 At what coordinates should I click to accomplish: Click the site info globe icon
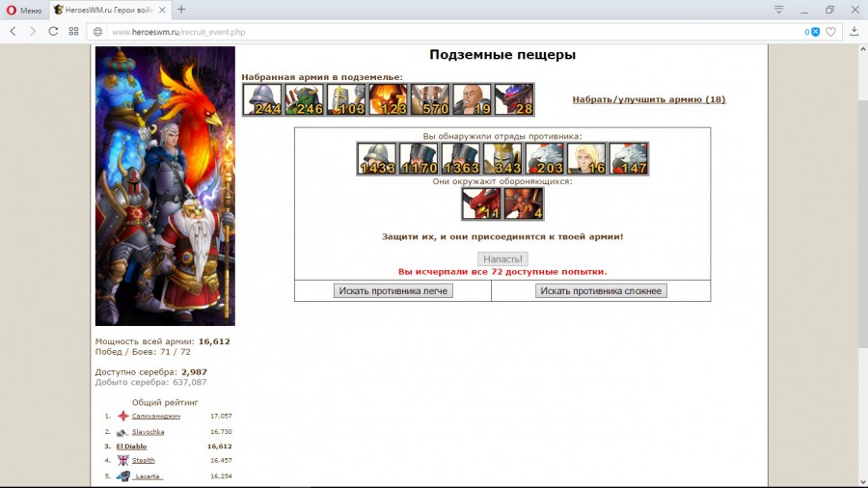pyautogui.click(x=98, y=32)
